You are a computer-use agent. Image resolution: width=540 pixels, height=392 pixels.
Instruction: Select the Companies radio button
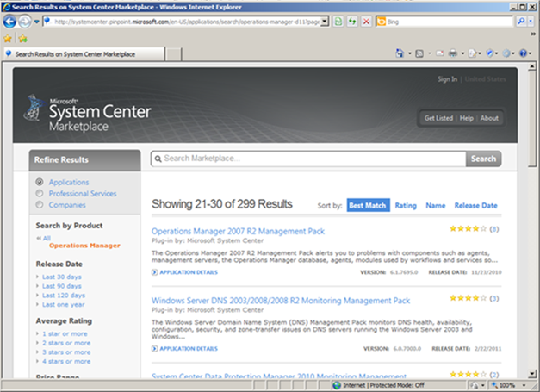[x=40, y=204]
